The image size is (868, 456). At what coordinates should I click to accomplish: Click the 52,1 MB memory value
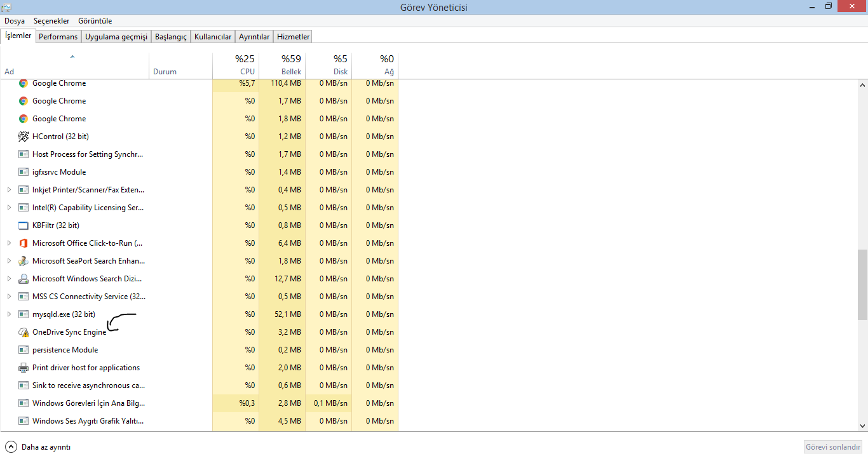[x=288, y=314]
